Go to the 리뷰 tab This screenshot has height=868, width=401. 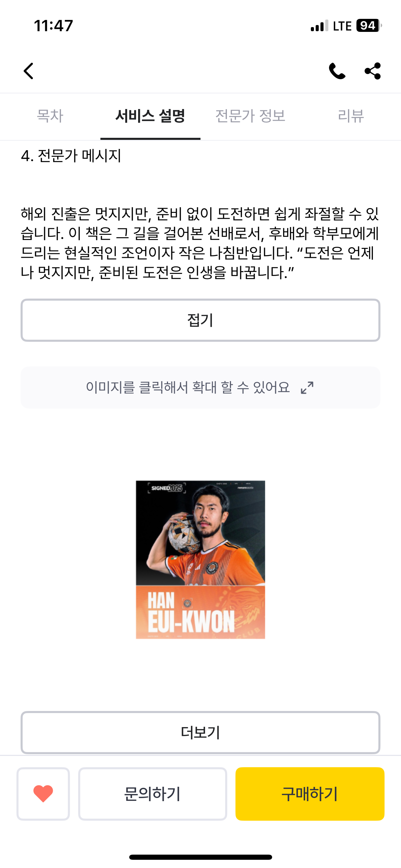[x=351, y=116]
